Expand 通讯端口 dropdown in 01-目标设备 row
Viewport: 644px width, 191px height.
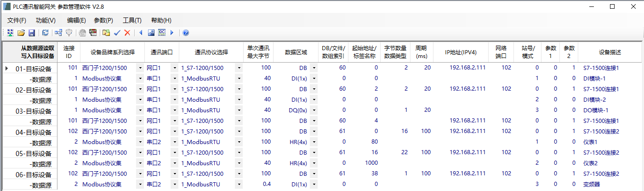coord(174,68)
